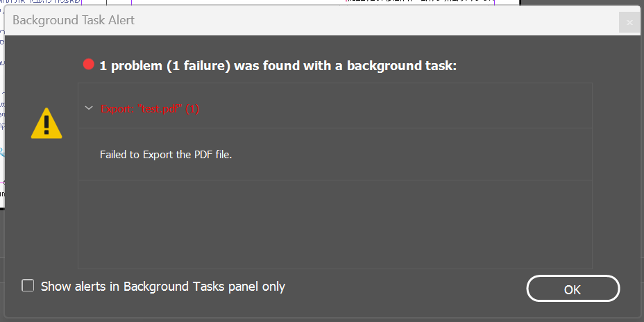This screenshot has height=322, width=644.
Task: Click the Background Task Alert title text
Action: (x=74, y=20)
